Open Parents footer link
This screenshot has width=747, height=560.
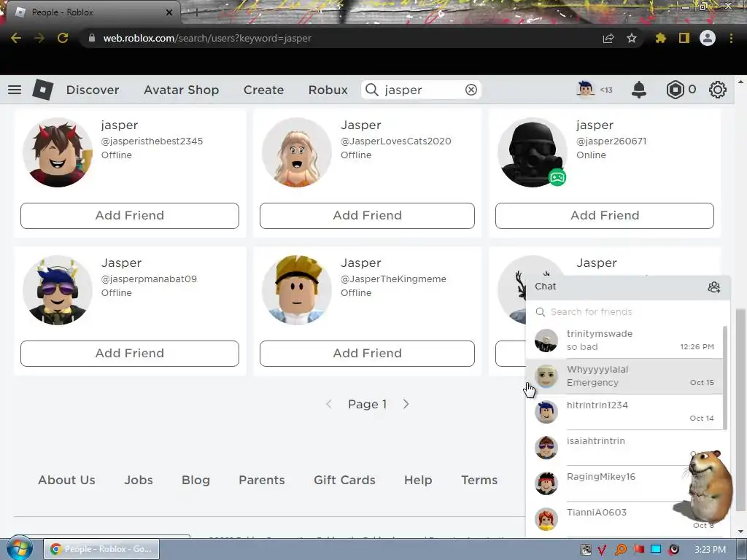[262, 480]
